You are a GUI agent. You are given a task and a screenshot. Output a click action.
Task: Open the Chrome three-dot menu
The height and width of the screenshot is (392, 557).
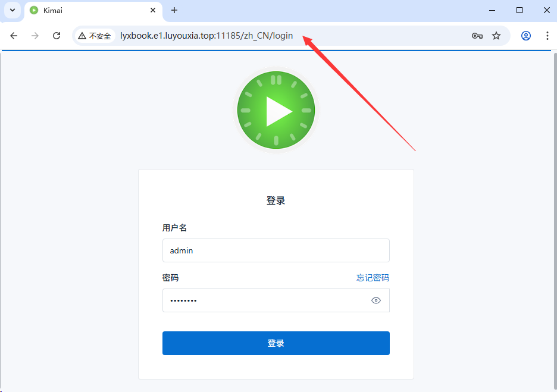(547, 36)
